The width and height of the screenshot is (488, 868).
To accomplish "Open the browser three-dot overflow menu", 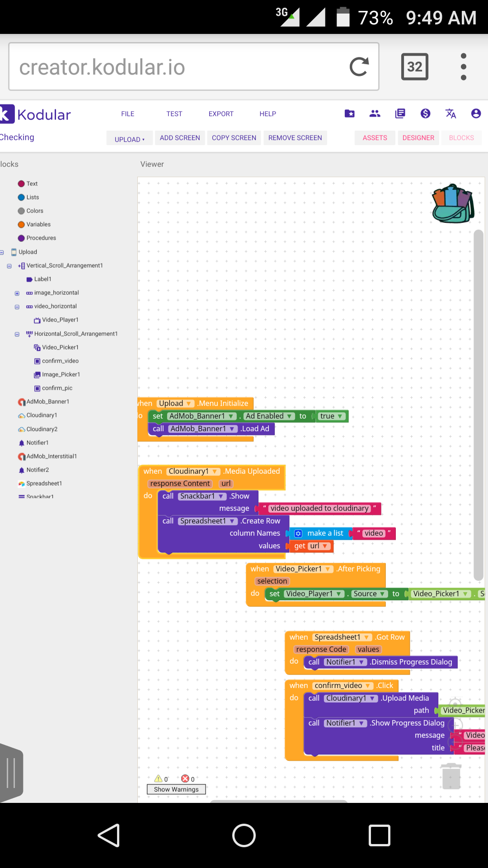I will click(463, 67).
